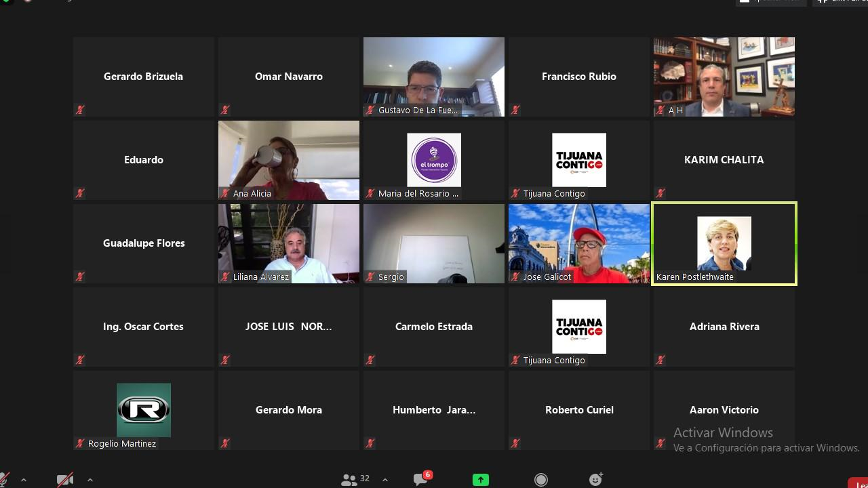Click Tijuana Contigo logo beside KARIM CHALITA
The width and height of the screenshot is (868, 488).
click(x=579, y=160)
